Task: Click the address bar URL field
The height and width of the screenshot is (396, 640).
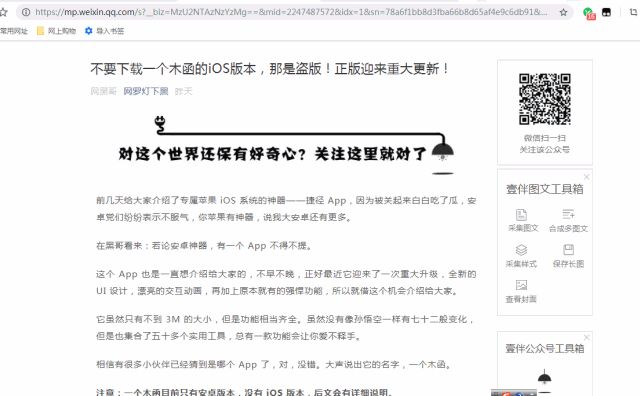Action: point(291,12)
